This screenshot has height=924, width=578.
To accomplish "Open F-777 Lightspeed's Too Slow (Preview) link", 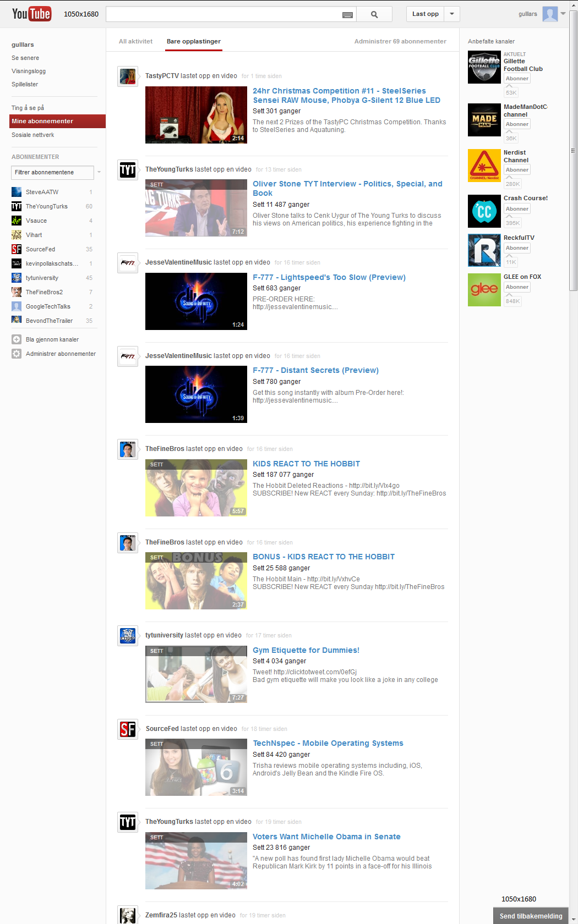I will click(329, 277).
